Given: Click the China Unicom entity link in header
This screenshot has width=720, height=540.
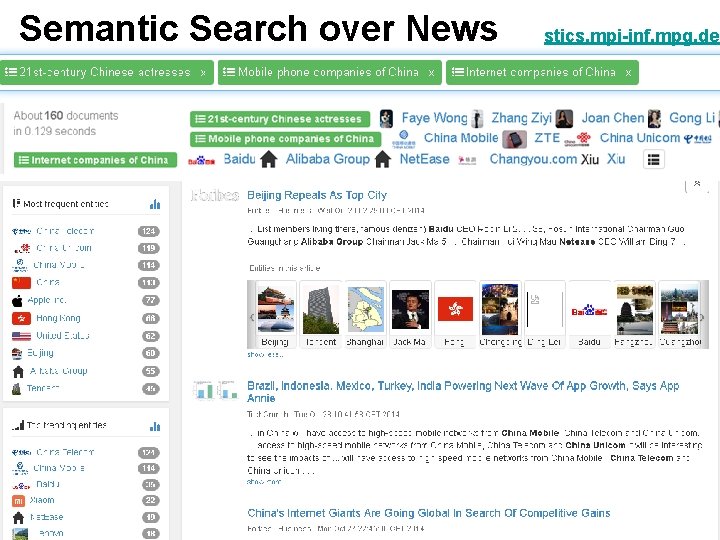Looking at the screenshot, I should click(x=640, y=138).
